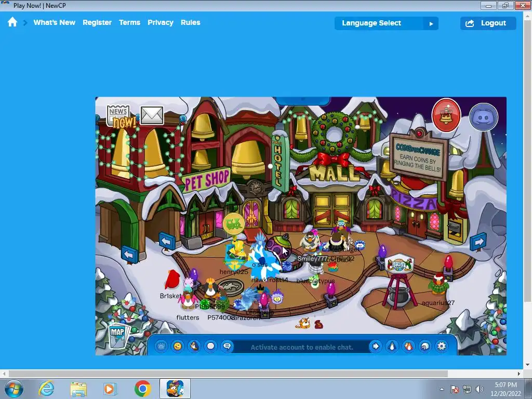Screen dimensions: 532x399
Task: Click the lower left arrow sign on snow
Action: pyautogui.click(x=129, y=255)
